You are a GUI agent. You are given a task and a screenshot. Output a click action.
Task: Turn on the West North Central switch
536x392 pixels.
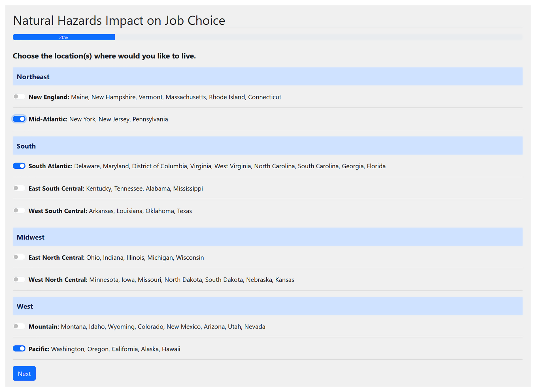tap(19, 279)
